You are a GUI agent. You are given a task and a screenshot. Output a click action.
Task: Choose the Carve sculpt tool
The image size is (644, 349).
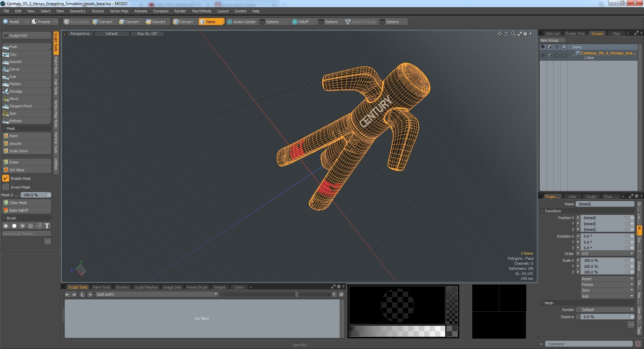[26, 69]
